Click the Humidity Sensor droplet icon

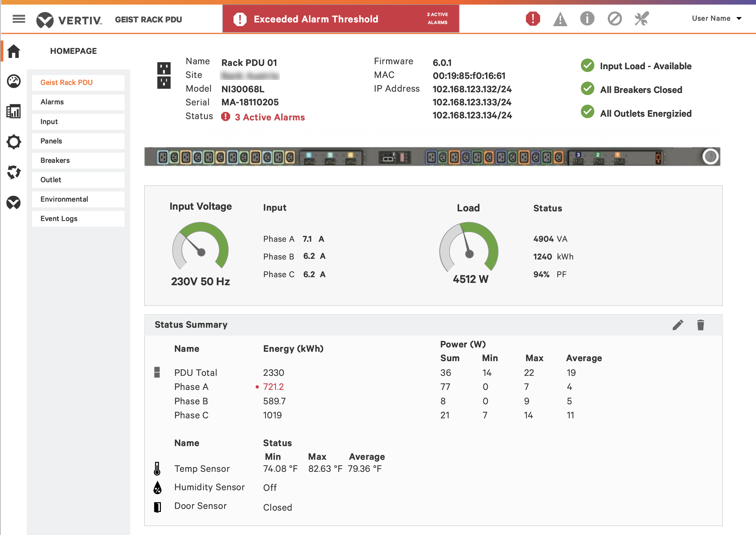[157, 488]
